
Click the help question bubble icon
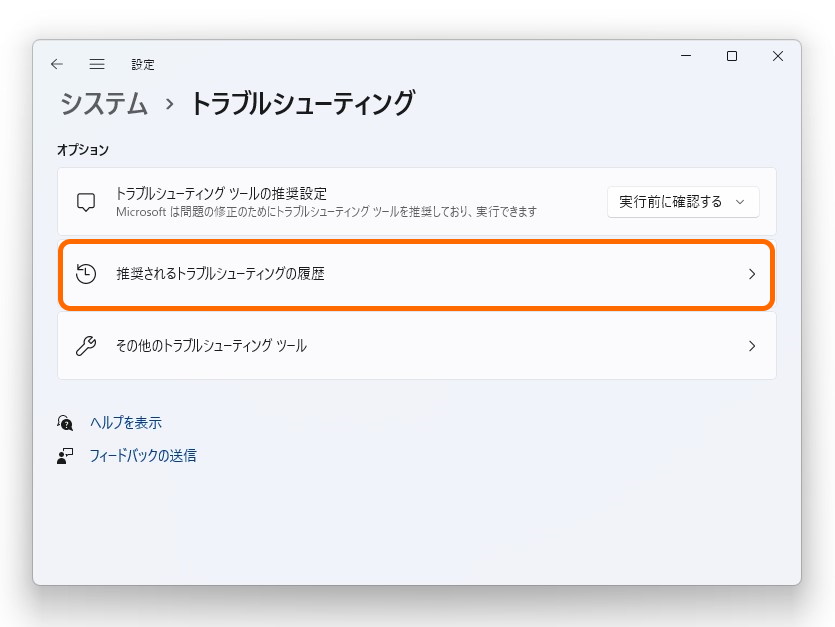tap(66, 423)
